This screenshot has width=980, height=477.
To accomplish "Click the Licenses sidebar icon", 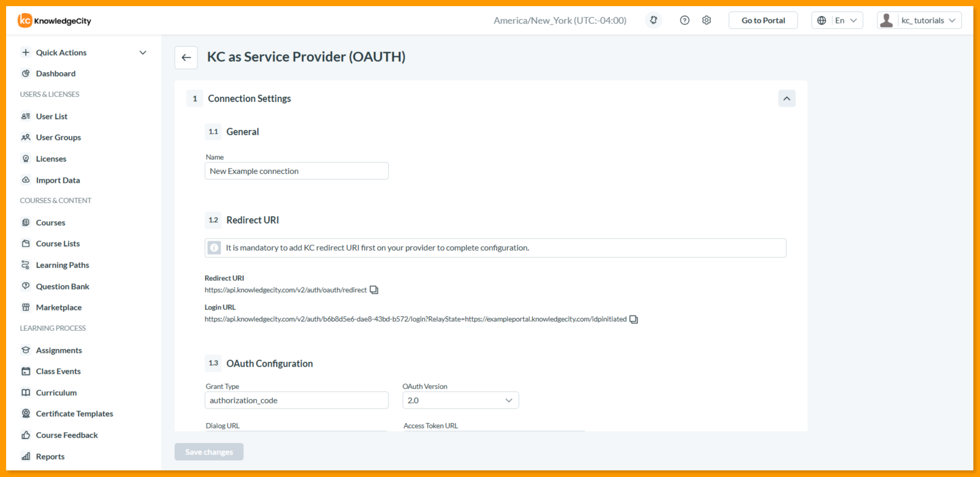I will [x=26, y=159].
